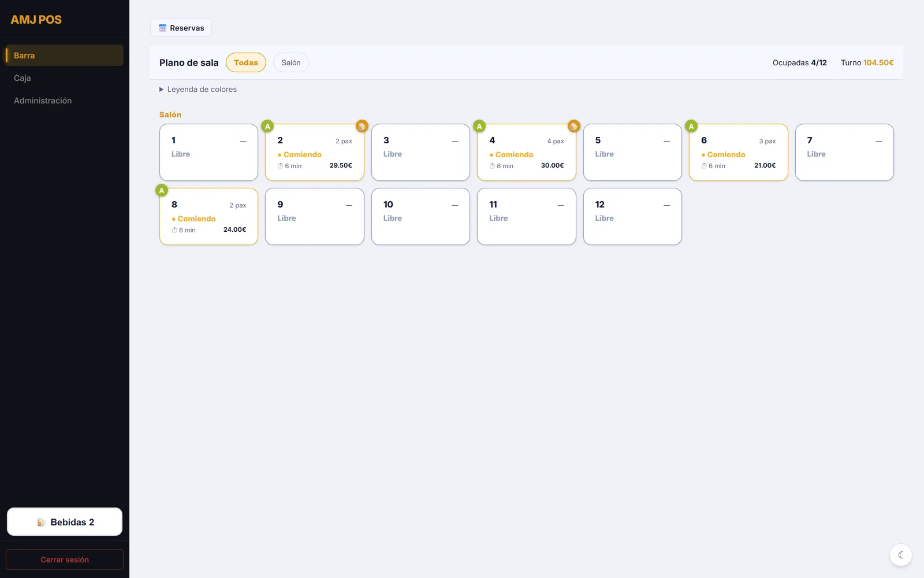Click the green A badge on table 8
Image resolution: width=924 pixels, height=578 pixels.
(162, 190)
